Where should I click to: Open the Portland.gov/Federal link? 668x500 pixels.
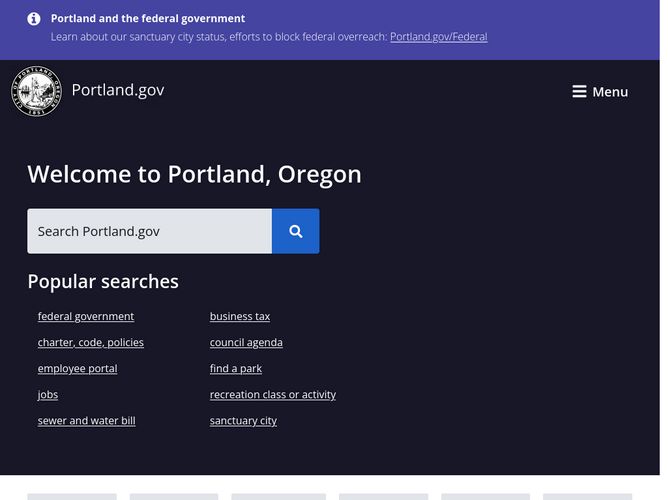(x=438, y=37)
